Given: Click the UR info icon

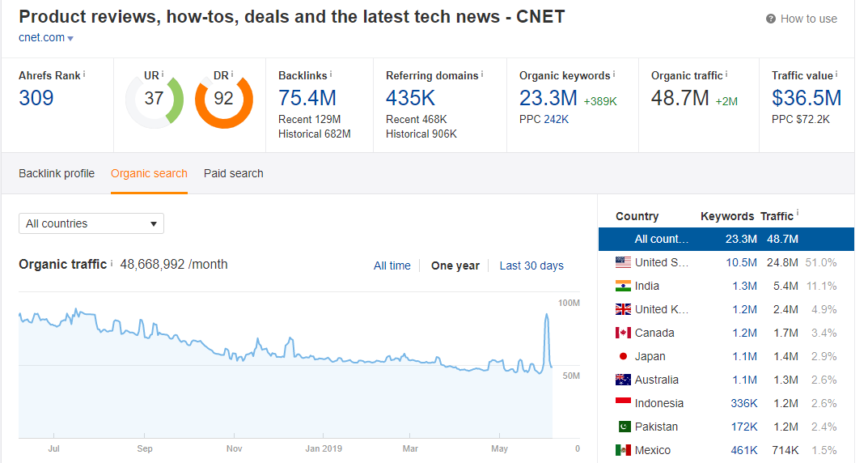Looking at the screenshot, I should click(x=163, y=74).
